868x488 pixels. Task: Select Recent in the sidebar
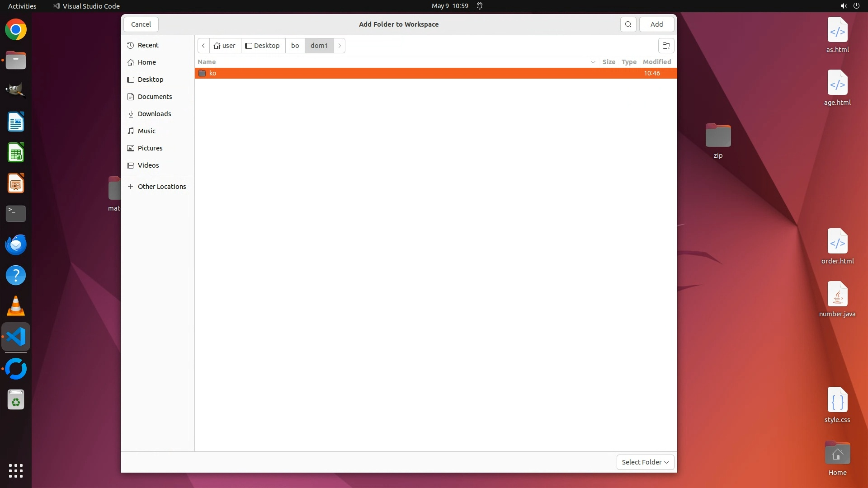coord(148,45)
